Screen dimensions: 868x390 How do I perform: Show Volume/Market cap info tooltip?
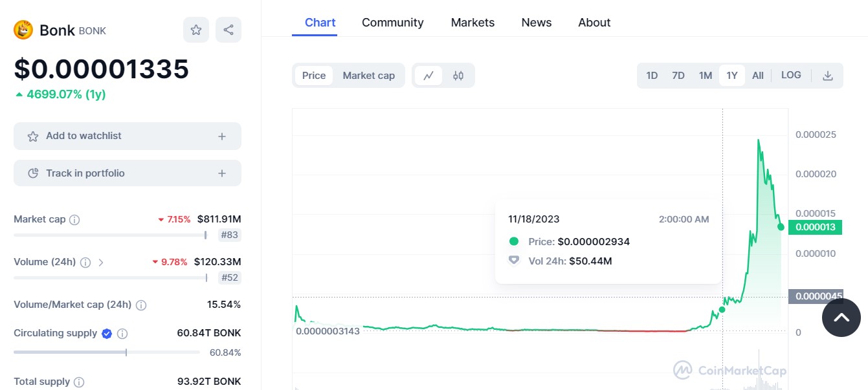point(141,305)
